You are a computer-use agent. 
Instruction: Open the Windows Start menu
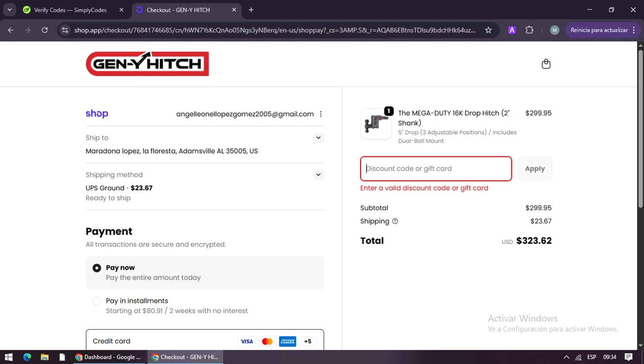[9, 357]
